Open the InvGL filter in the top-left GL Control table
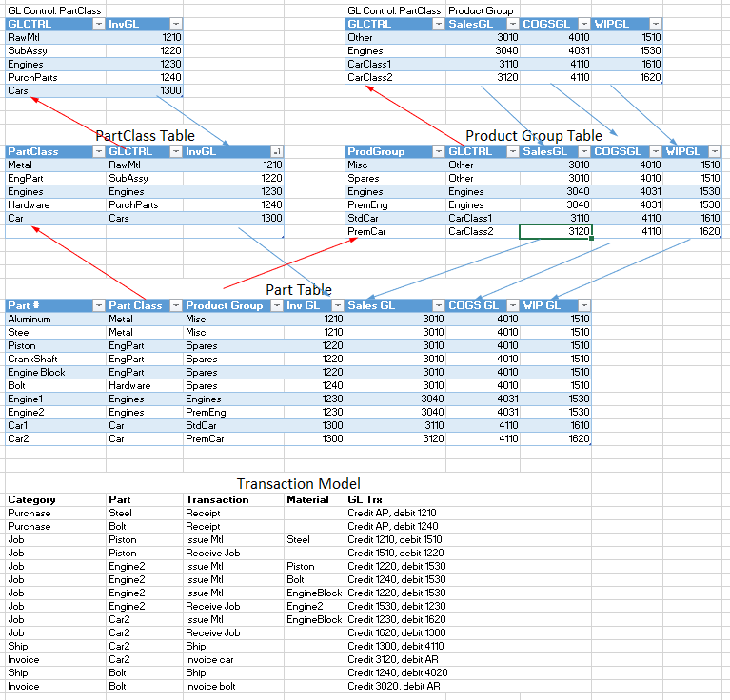This screenshot has height=700, width=730. coord(176,24)
